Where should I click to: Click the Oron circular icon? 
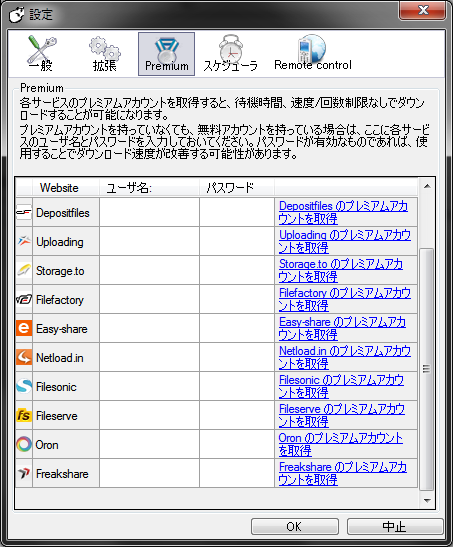[x=24, y=444]
